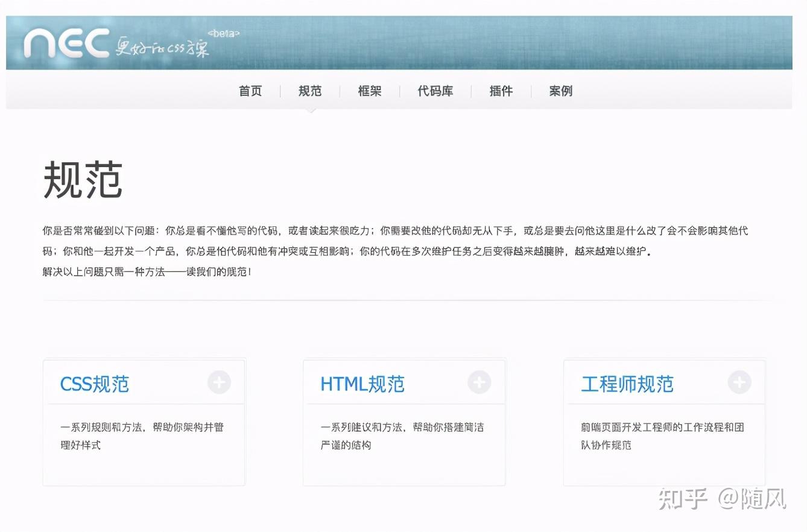
Task: Click the CSS规范 card description text
Action: pos(142,436)
